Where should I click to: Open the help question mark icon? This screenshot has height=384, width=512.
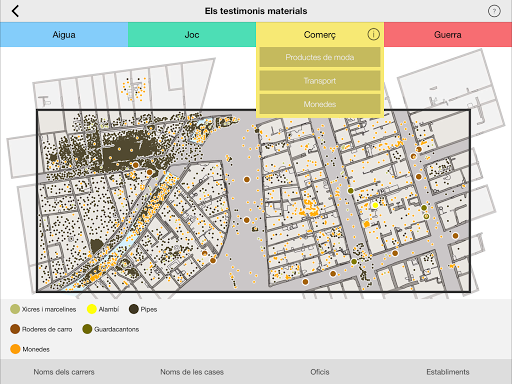[x=494, y=11]
